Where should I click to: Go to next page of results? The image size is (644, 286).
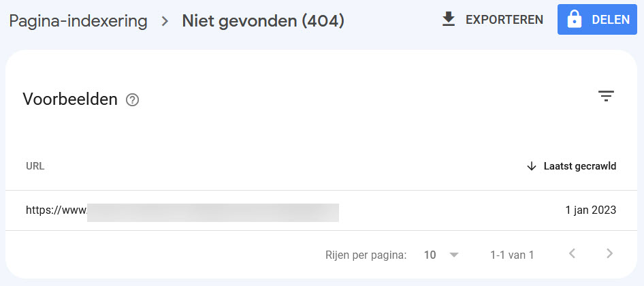[609, 253]
